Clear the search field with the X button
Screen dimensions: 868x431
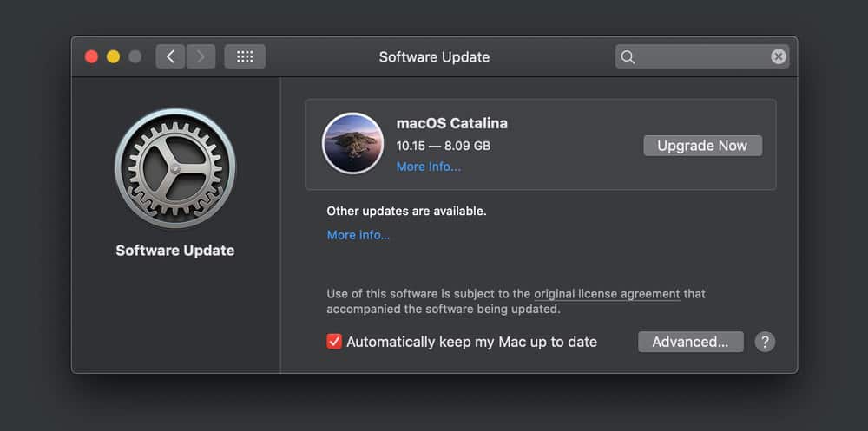(x=779, y=57)
